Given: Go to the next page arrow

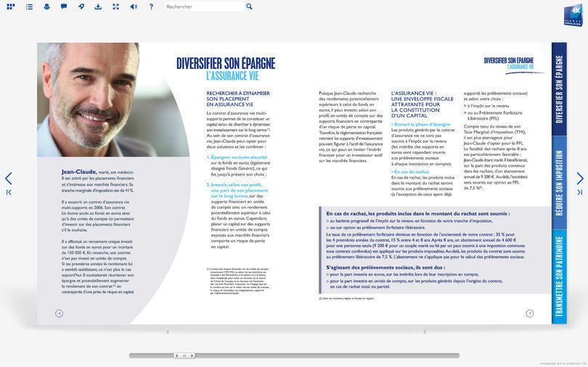Looking at the screenshot, I should [x=580, y=178].
